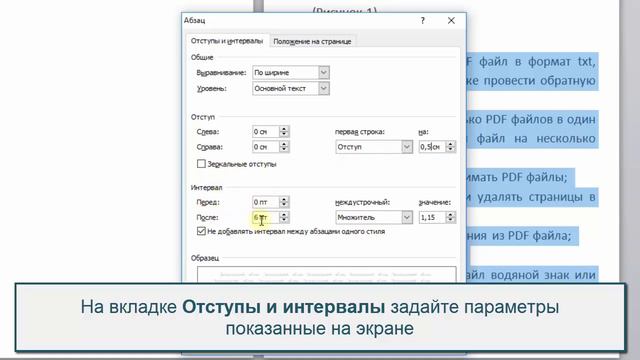
Task: Switch to Отступы и интервалы tab
Action: pos(227,41)
